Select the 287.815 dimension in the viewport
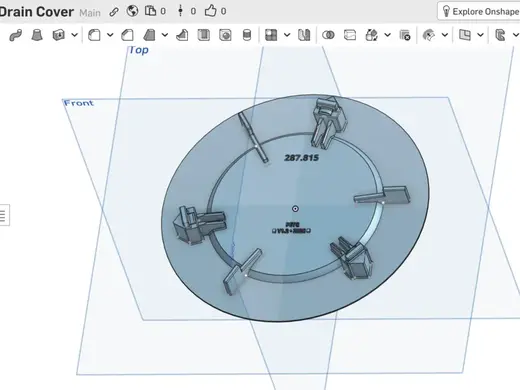The image size is (520, 390). (x=302, y=158)
